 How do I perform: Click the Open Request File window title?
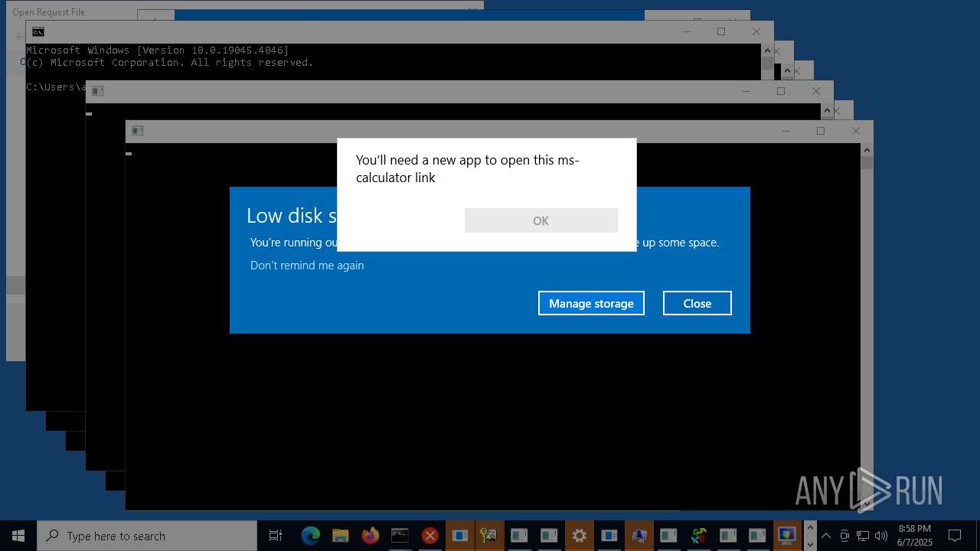click(x=49, y=12)
